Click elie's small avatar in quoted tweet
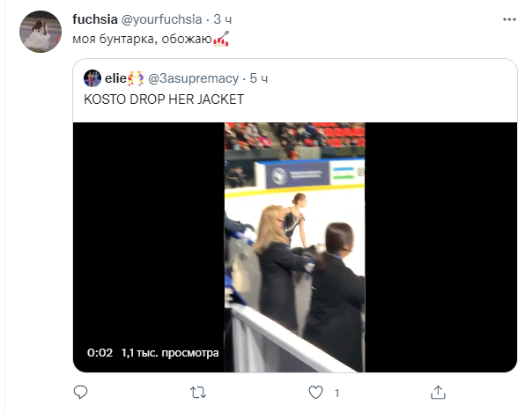 click(x=92, y=77)
